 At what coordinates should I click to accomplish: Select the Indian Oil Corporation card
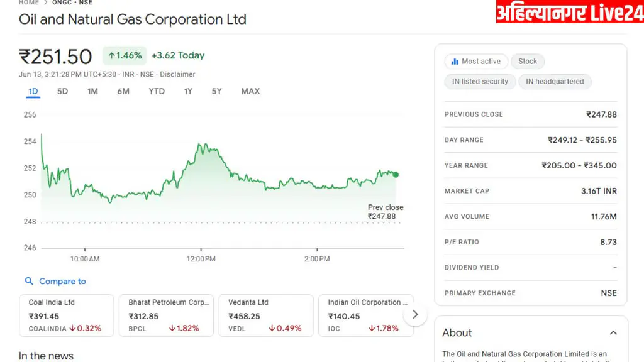(x=365, y=315)
